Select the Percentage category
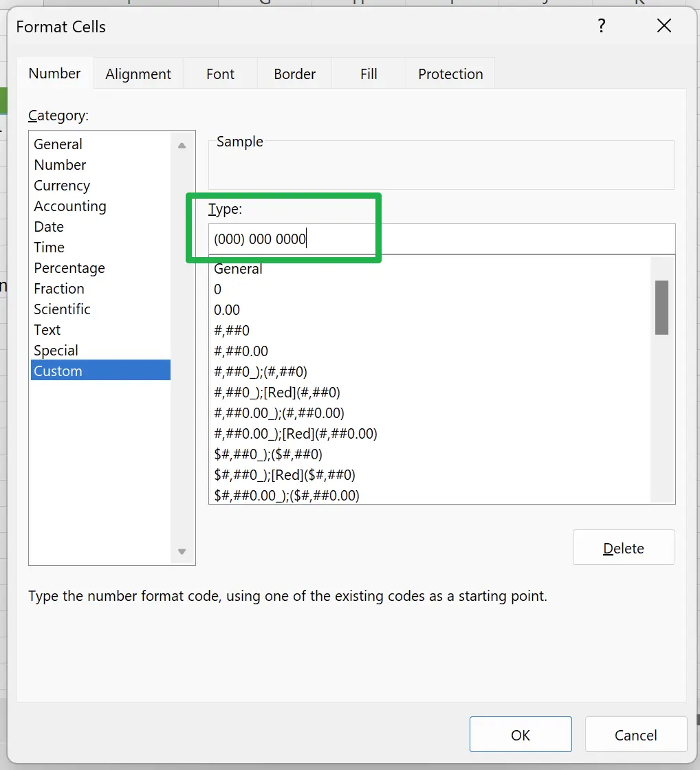700x770 pixels. pos(69,268)
